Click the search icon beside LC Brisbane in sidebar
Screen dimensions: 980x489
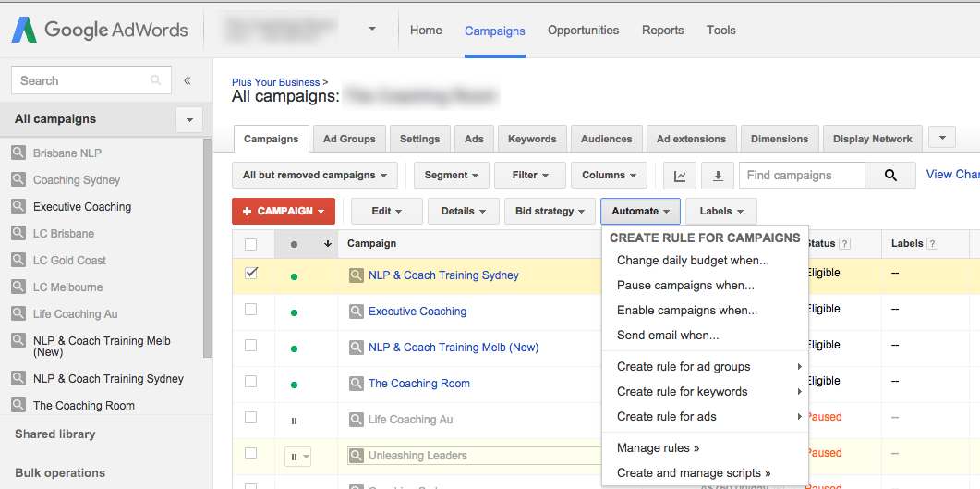point(18,233)
